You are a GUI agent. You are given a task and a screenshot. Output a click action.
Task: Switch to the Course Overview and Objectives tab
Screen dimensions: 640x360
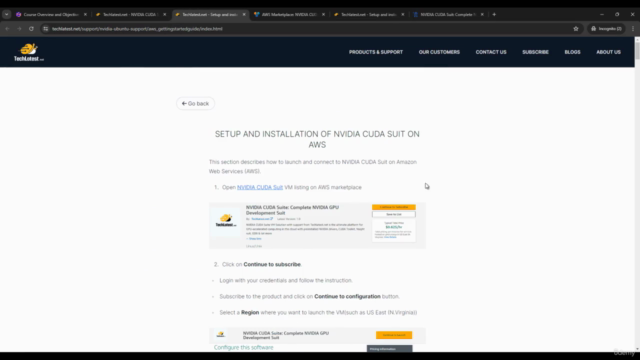pyautogui.click(x=51, y=14)
